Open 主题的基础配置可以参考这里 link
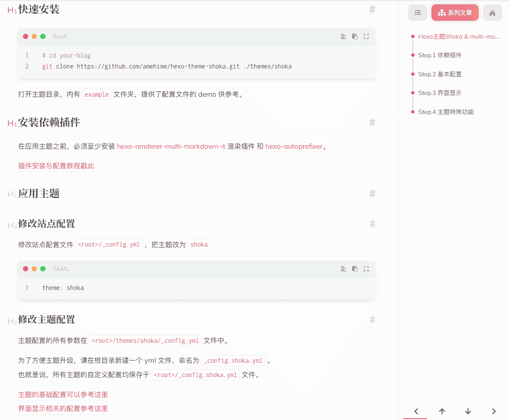 point(63,395)
